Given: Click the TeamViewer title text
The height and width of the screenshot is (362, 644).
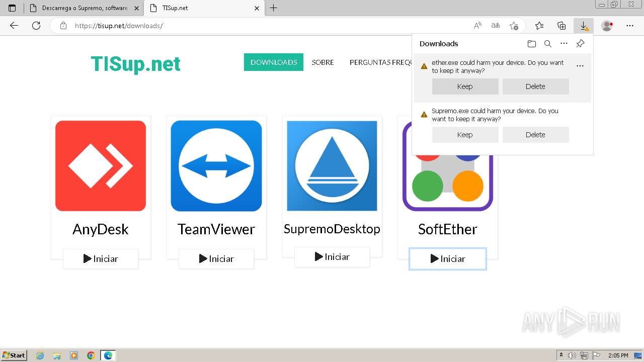Looking at the screenshot, I should tap(216, 229).
